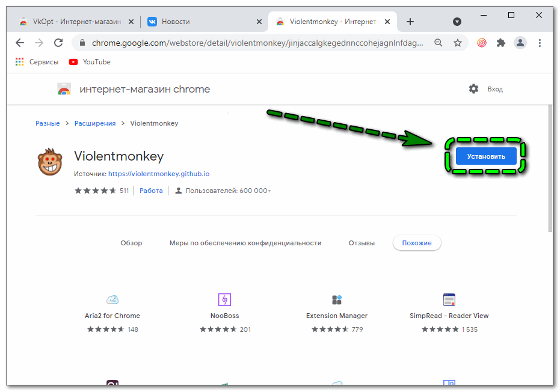
Task: Open the Работа category link
Action: tap(151, 191)
